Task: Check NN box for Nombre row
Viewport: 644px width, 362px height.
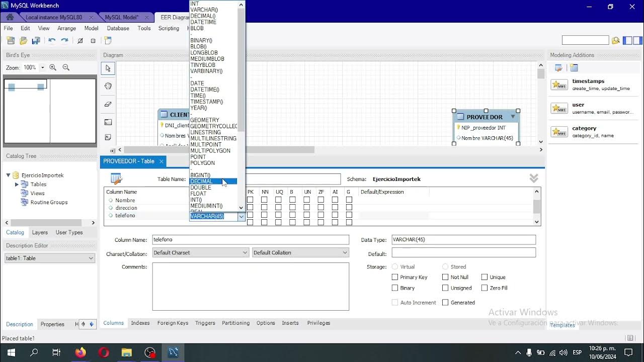Action: [264, 200]
